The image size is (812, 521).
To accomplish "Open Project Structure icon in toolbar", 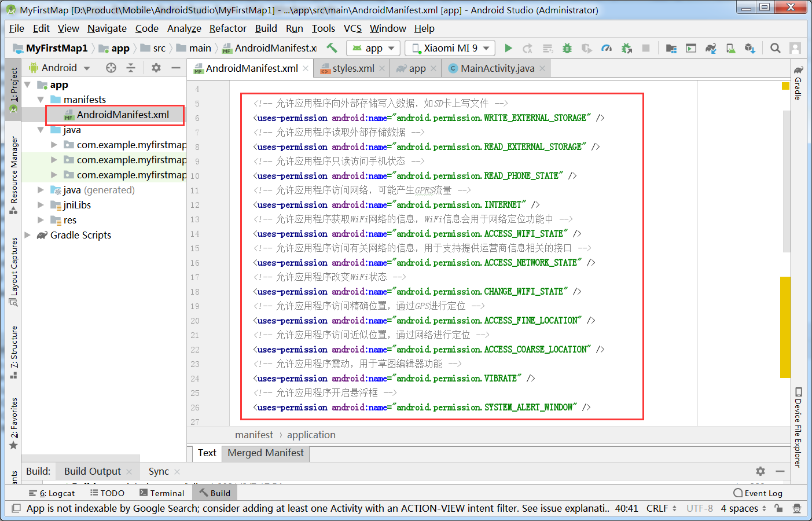I will coord(671,48).
